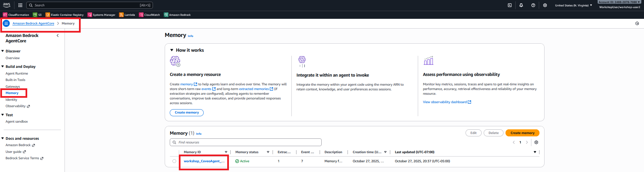
Task: Open the extracted memories link
Action: [x=256, y=89]
